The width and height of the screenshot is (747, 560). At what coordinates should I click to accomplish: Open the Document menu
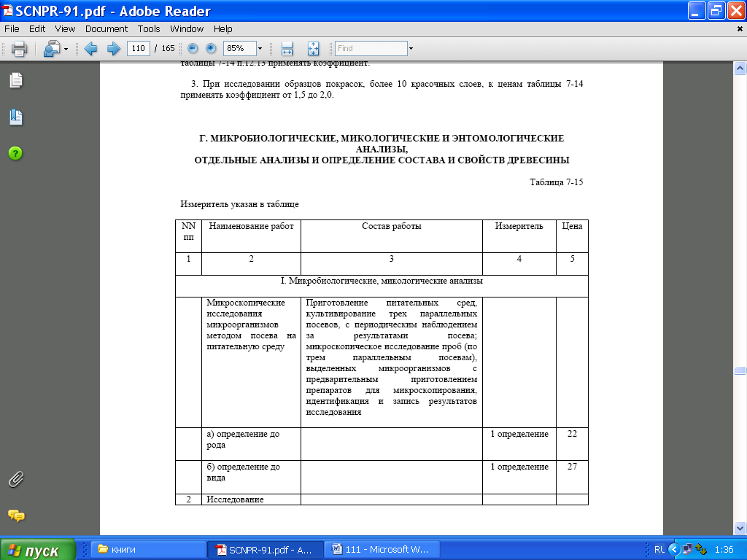click(107, 29)
